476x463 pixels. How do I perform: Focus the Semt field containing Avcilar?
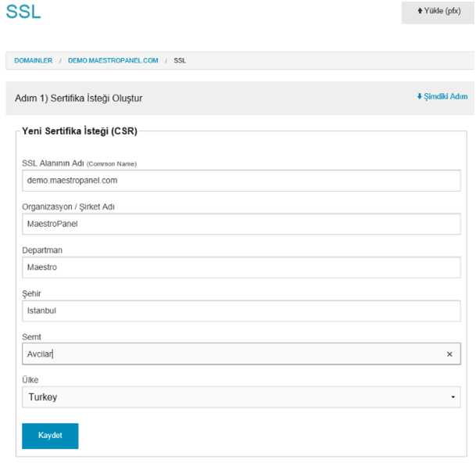click(x=242, y=354)
